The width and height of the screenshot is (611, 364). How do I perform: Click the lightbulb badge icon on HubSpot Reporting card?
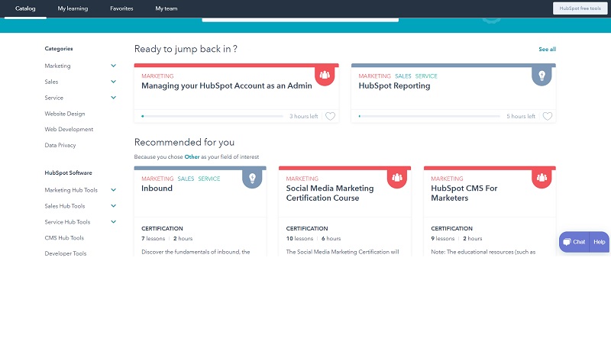[x=541, y=75]
